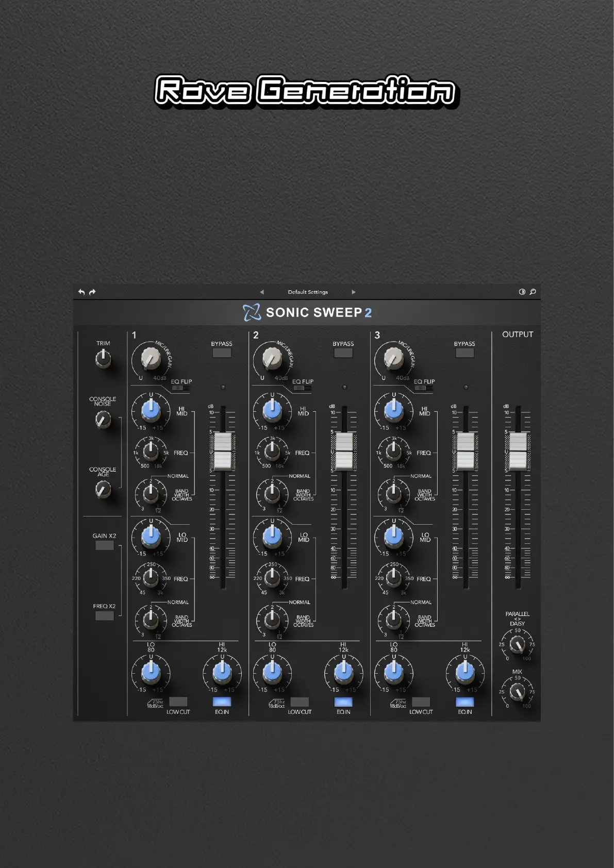
Task: Go to next preset arrow
Action: coord(354,292)
